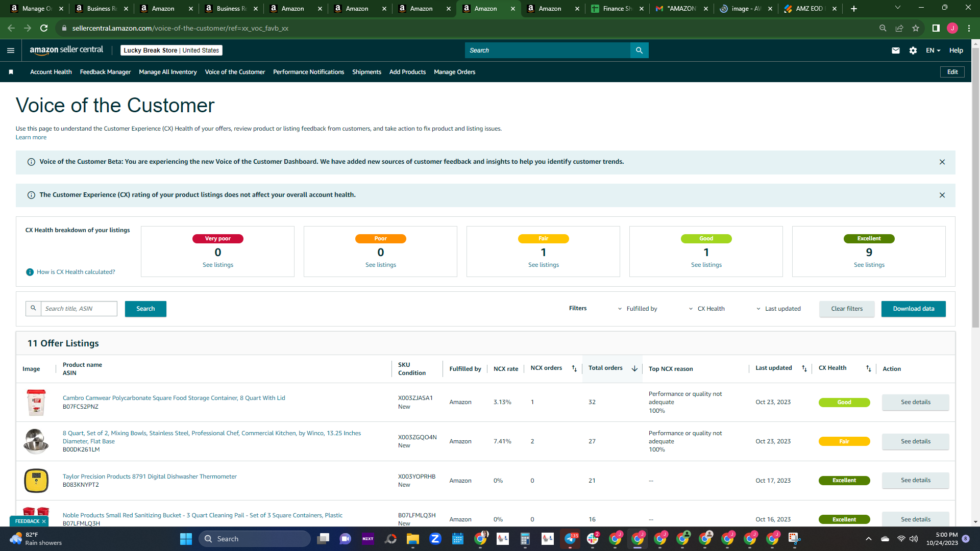This screenshot has height=551, width=980.
Task: See details for the Cambro Camwear container
Action: 916,402
